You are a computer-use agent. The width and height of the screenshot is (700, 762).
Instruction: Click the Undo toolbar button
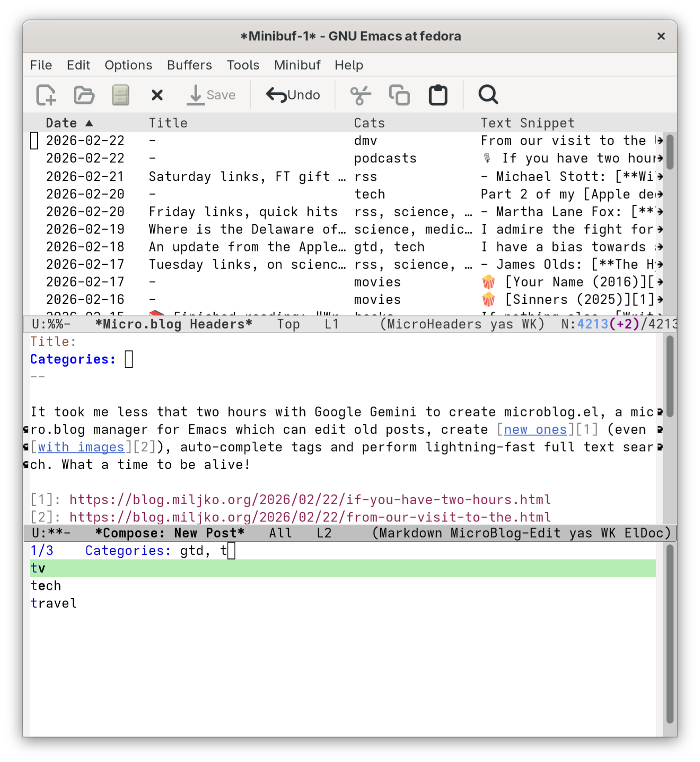click(293, 95)
